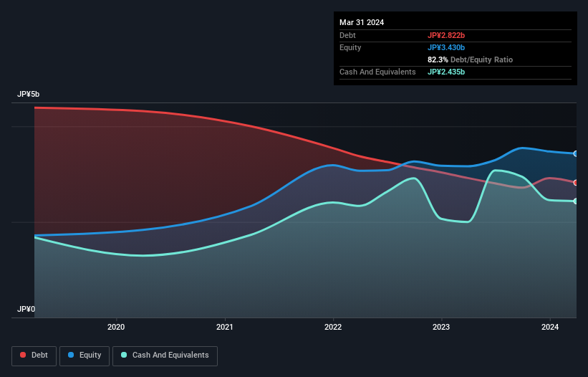Image resolution: width=588 pixels, height=377 pixels.
Task: Click the Equity row label in tooltip
Action: 350,47
